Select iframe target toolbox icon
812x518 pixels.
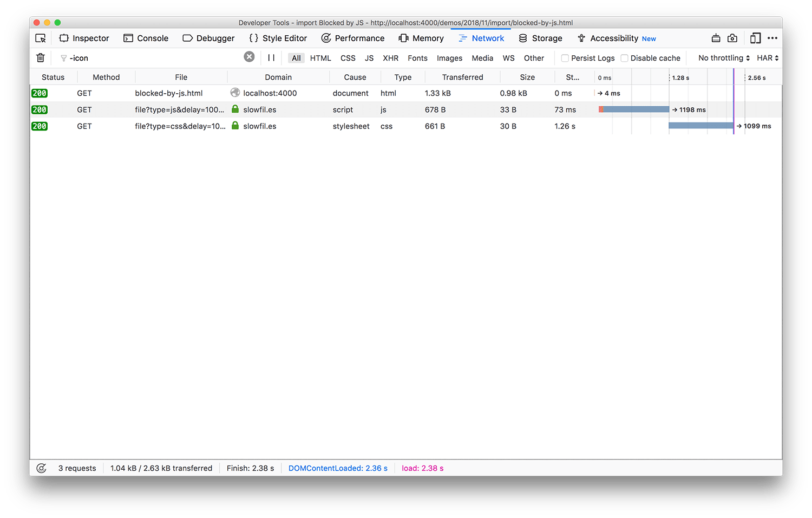click(716, 38)
